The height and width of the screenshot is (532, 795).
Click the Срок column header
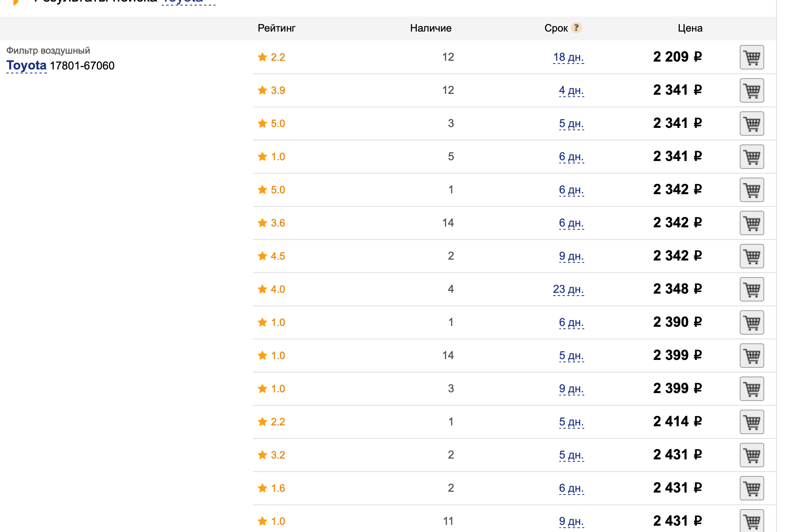556,28
